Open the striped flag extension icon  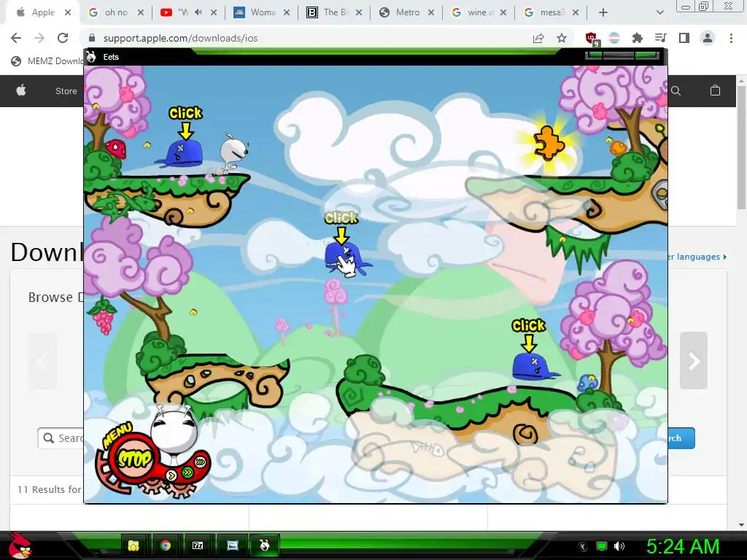(x=614, y=38)
